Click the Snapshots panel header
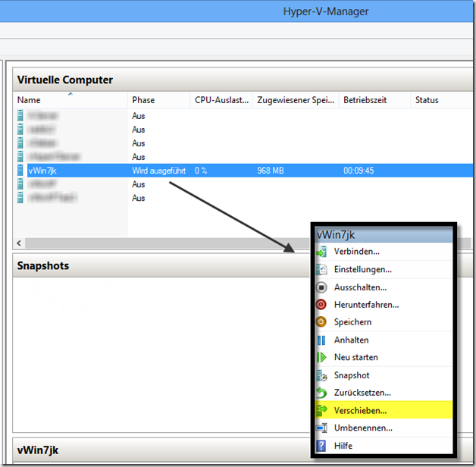Viewport: 476px width, 467px height. click(161, 265)
